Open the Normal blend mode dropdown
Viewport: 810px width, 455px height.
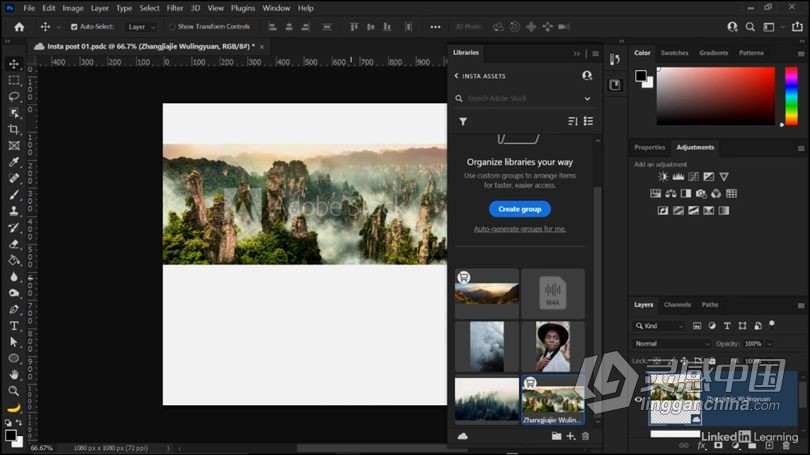[x=672, y=343]
